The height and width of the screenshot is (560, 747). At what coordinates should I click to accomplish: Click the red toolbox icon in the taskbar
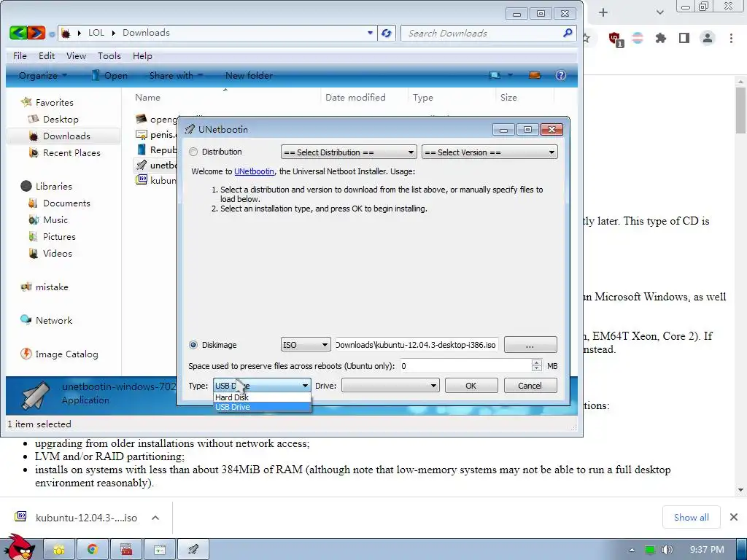125,550
